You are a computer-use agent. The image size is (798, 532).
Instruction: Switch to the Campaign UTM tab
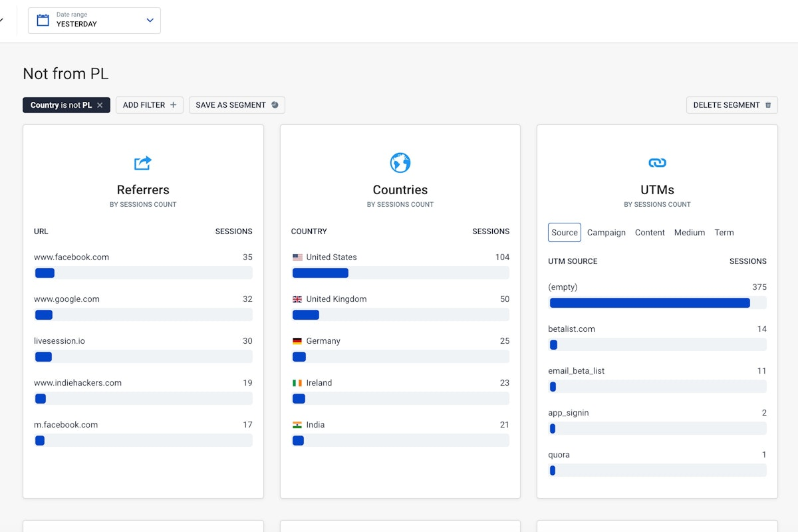pyautogui.click(x=606, y=233)
